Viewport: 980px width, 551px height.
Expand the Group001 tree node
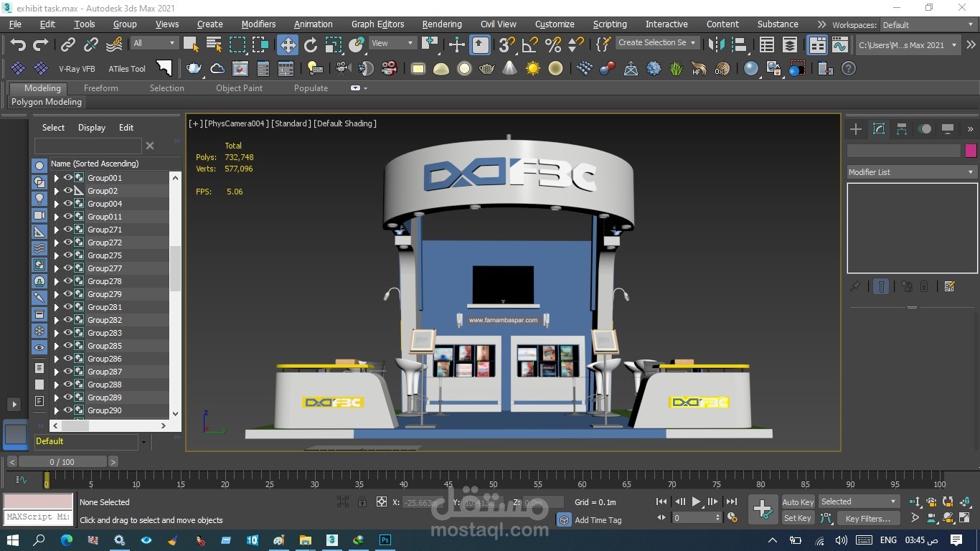click(56, 178)
